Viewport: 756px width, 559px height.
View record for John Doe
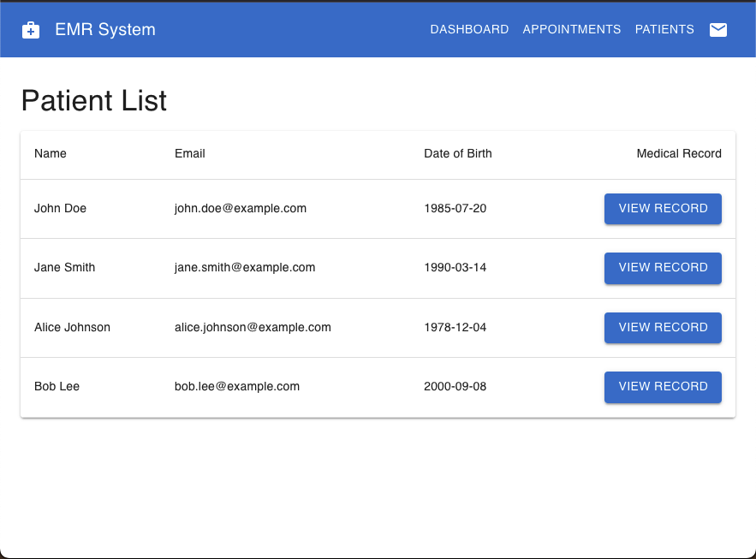[x=663, y=209]
